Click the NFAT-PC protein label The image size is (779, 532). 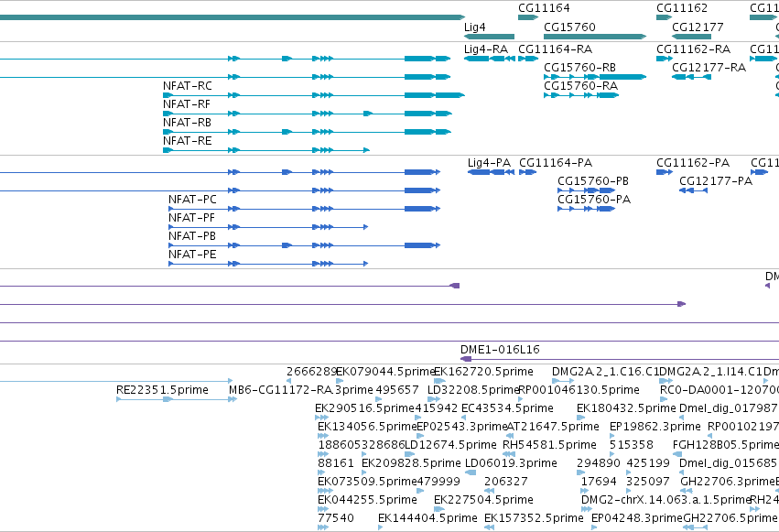192,200
